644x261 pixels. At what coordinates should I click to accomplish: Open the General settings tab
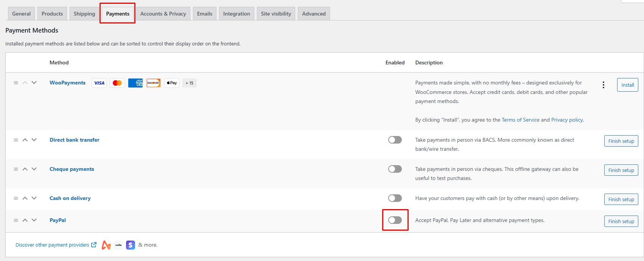(x=21, y=14)
